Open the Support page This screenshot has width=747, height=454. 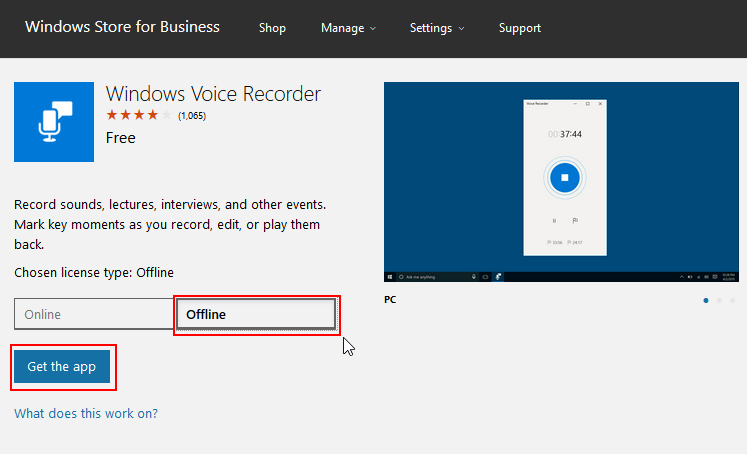520,28
